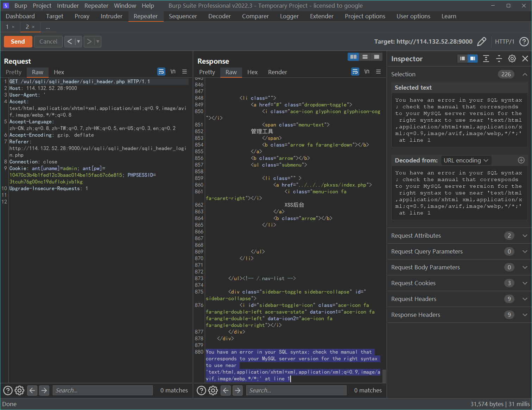This screenshot has height=410, width=532.
Task: Dock Inspector layout right icon
Action: 473,59
